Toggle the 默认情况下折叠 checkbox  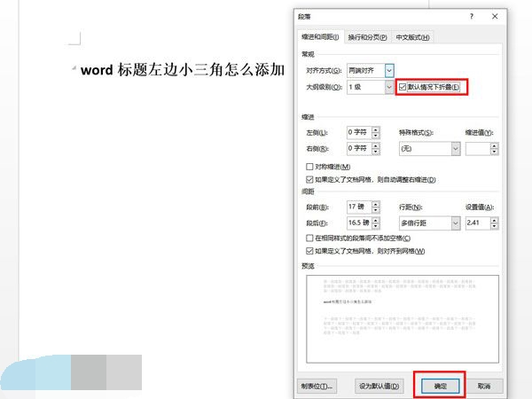point(403,88)
